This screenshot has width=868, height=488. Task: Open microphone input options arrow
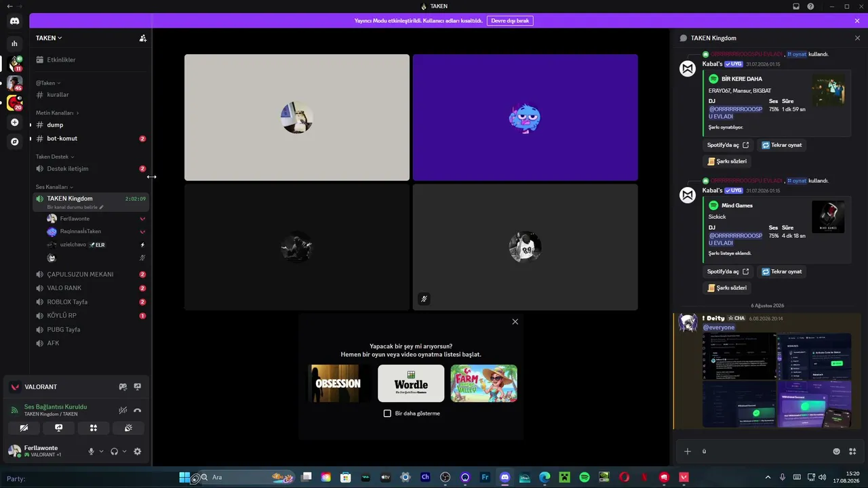pyautogui.click(x=101, y=451)
